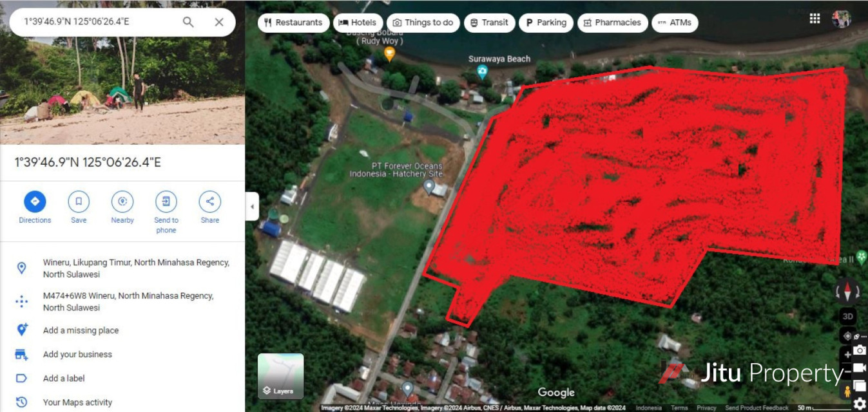Image resolution: width=868 pixels, height=412 pixels.
Task: Click the coordinates search input field
Action: pos(97,22)
